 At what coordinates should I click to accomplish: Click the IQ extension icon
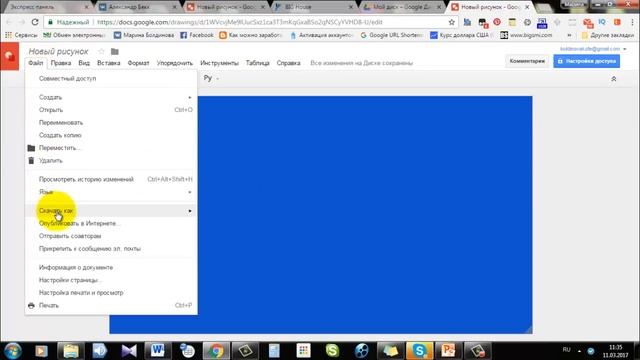pos(602,22)
